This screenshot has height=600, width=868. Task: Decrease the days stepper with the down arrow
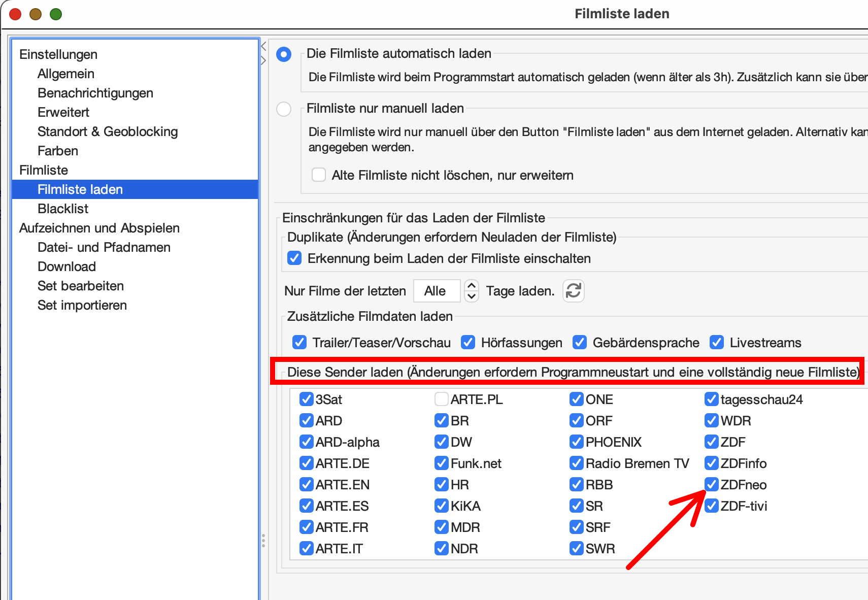[x=472, y=296]
